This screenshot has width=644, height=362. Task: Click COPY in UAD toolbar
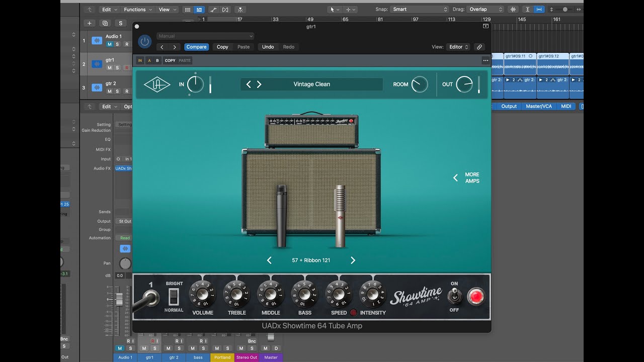pyautogui.click(x=170, y=60)
